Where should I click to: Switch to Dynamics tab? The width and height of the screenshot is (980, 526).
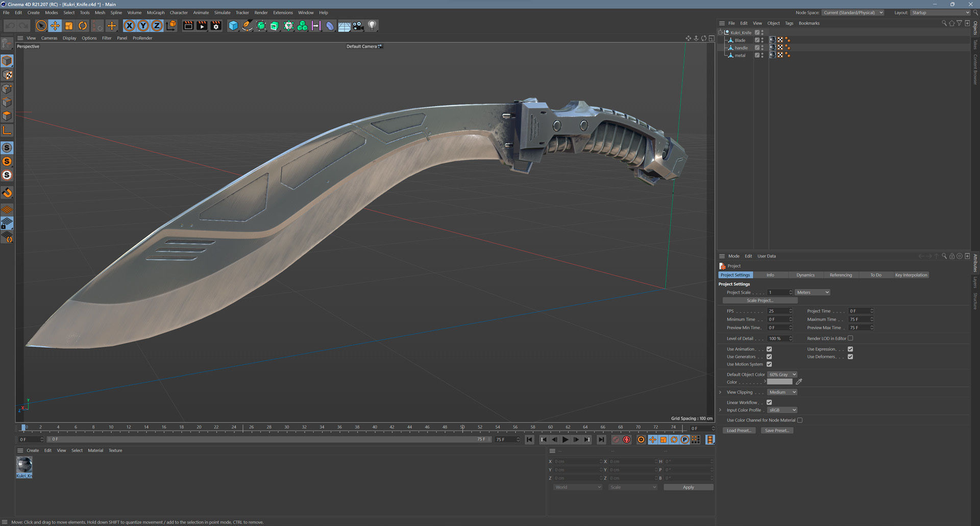[805, 275]
